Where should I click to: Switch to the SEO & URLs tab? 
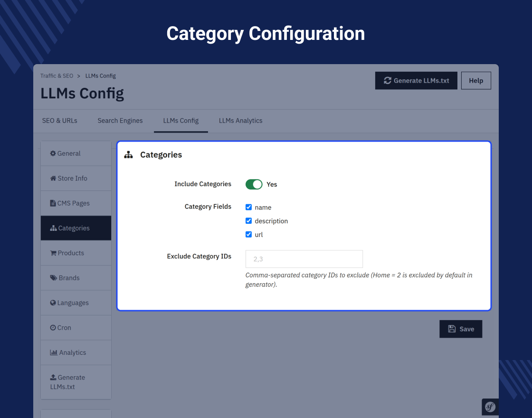pyautogui.click(x=60, y=121)
